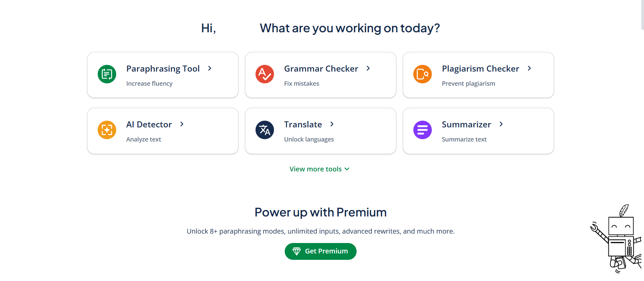Screen dimensions: 644x281
Task: Click the robot mascot illustration
Action: (x=616, y=239)
